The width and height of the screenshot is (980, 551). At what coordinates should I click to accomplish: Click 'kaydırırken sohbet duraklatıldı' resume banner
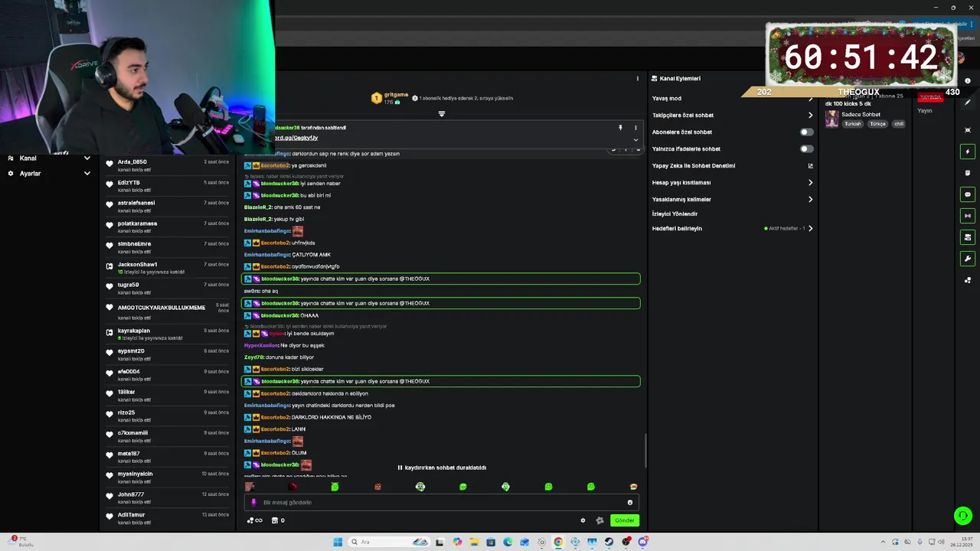(442, 468)
